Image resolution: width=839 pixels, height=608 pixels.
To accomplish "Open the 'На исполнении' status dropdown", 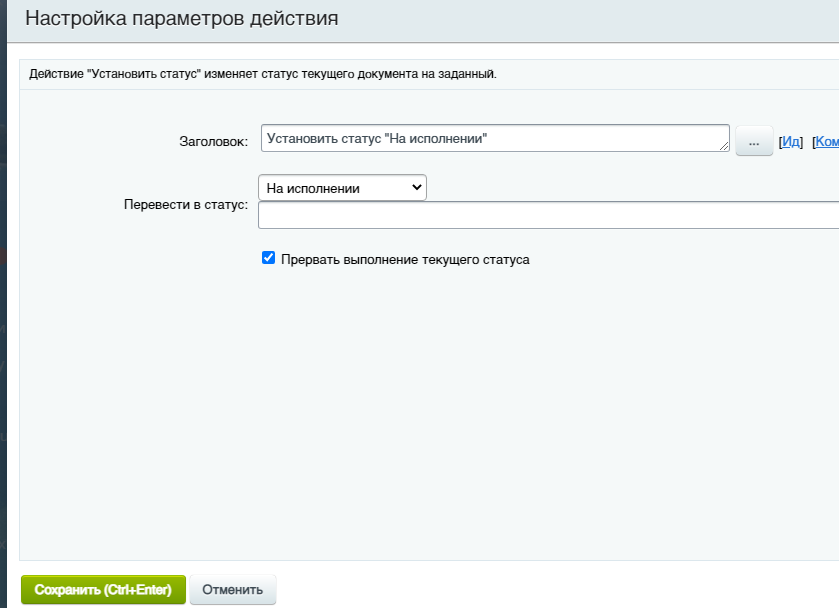I will coord(342,188).
